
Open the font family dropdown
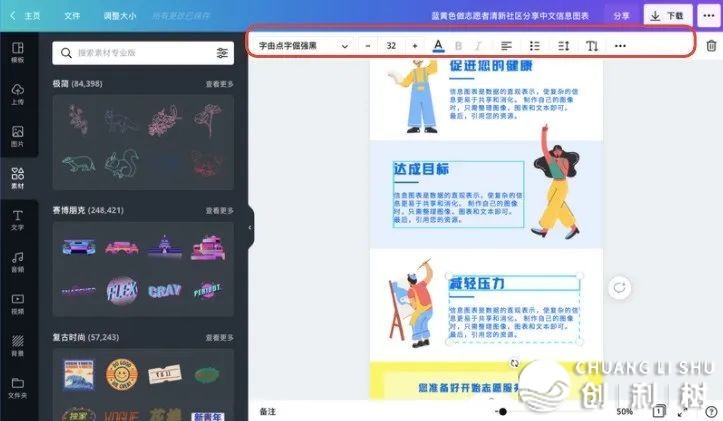tap(303, 46)
